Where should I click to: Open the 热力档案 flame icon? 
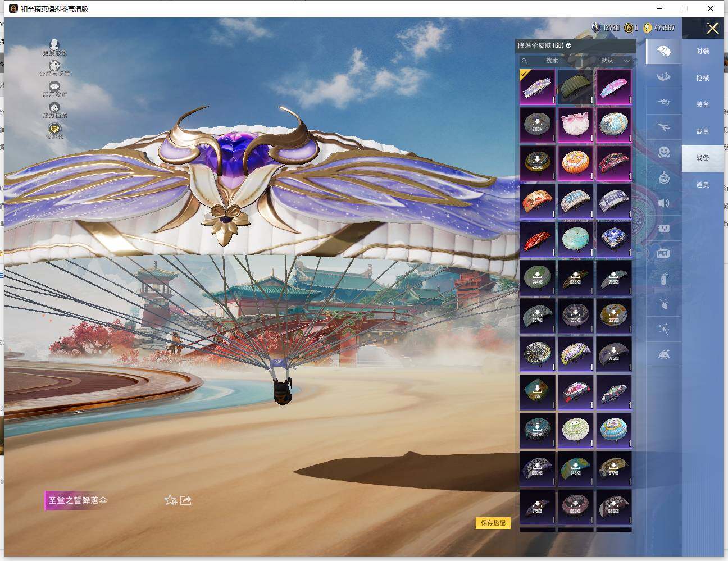click(x=54, y=107)
